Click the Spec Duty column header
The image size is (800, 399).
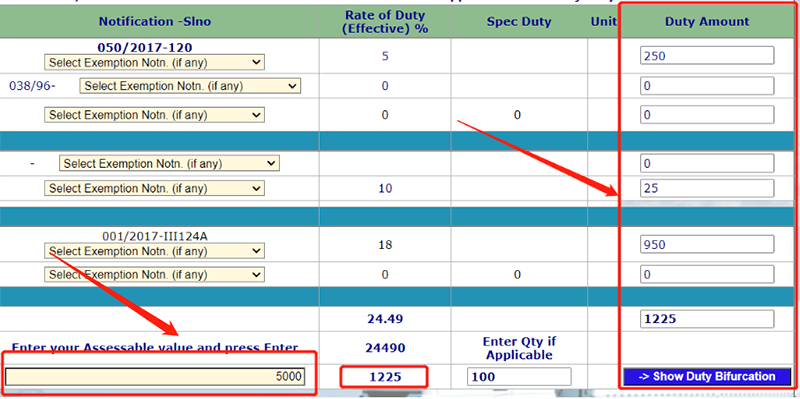(x=519, y=21)
